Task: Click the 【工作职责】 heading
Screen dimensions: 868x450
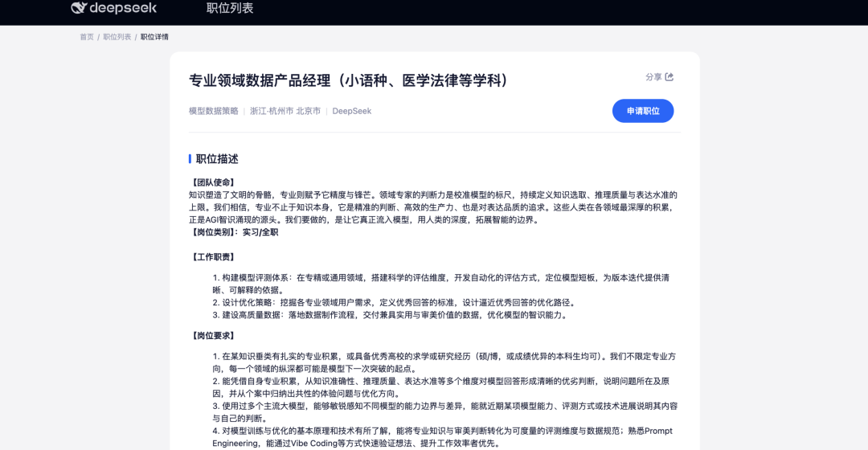Action: [213, 257]
